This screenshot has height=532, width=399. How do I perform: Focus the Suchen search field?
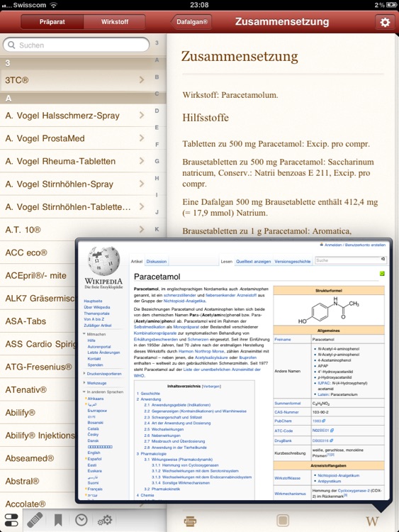click(x=77, y=45)
